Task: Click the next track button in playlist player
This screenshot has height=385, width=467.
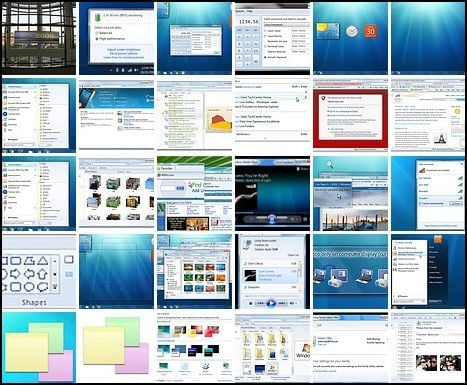Action: (x=282, y=303)
